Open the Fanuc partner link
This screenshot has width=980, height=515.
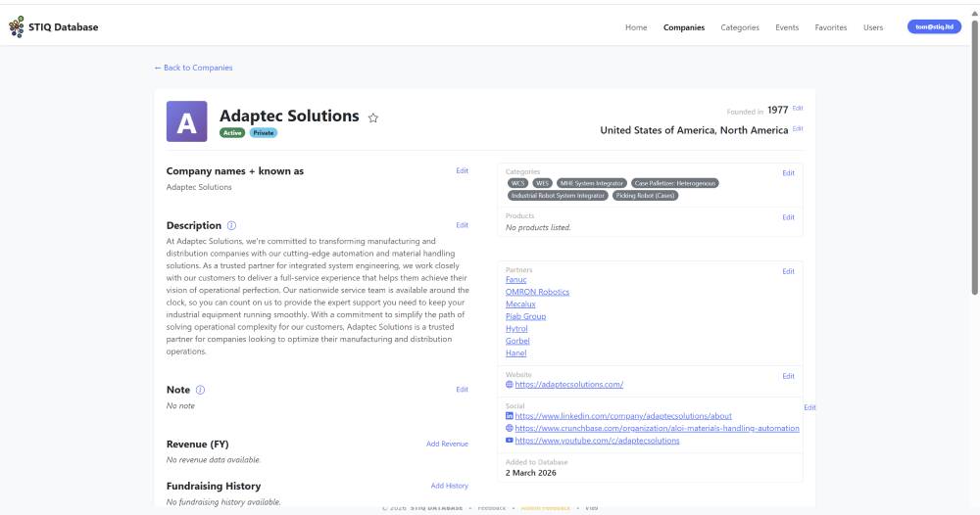coord(516,280)
